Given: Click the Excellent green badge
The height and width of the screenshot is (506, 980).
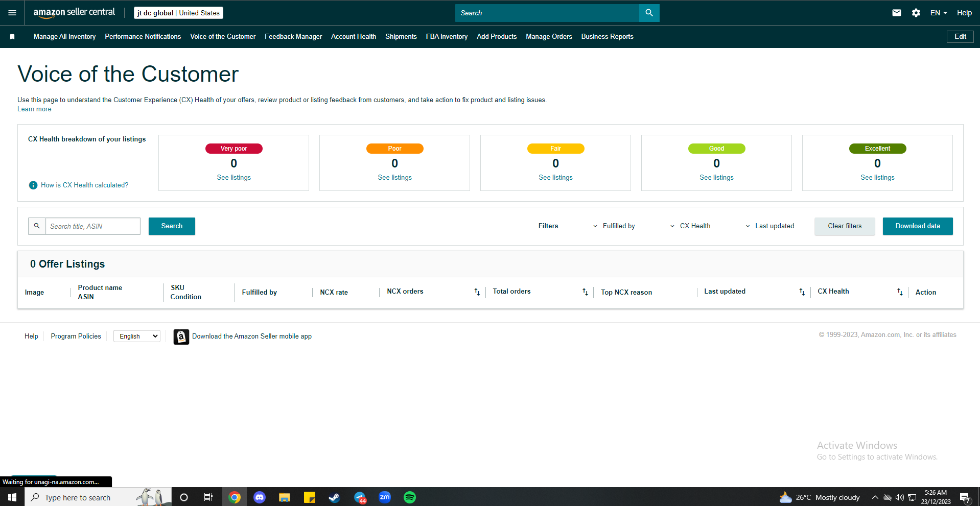Looking at the screenshot, I should click(878, 149).
